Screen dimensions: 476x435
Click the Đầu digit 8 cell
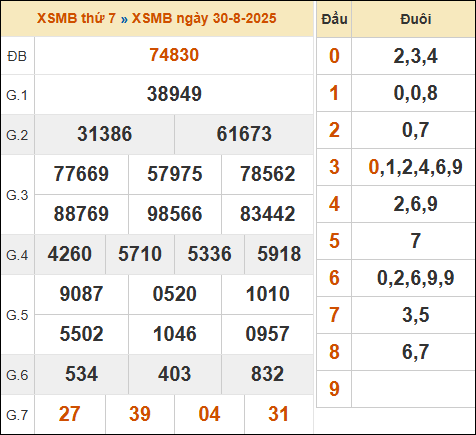point(334,352)
